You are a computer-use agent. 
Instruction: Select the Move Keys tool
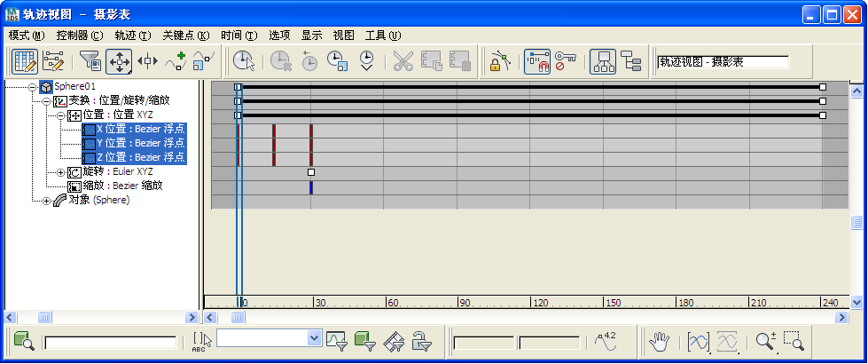(119, 61)
